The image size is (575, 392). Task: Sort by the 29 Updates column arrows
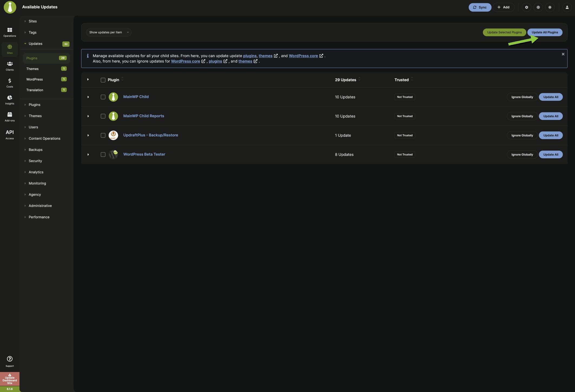(359, 79)
